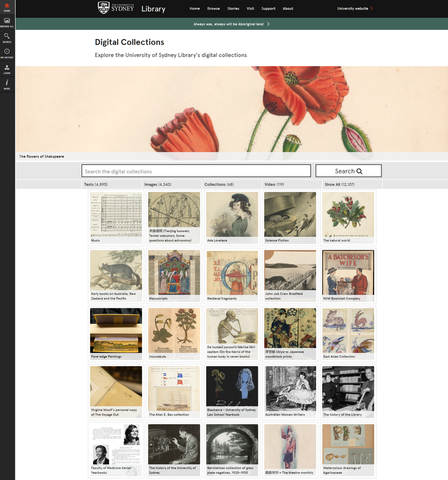Open The Allan E. Bax collection thumbnail
The image size is (448, 480).
coord(174,392)
